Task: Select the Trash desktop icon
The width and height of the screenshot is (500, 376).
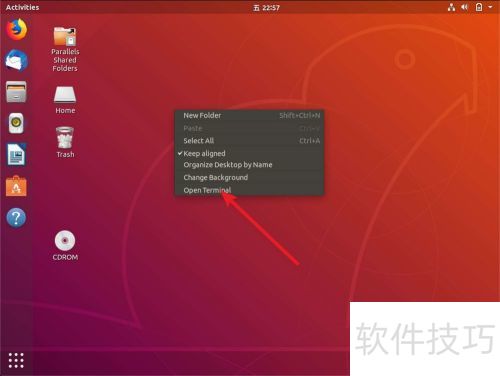Action: pos(65,142)
